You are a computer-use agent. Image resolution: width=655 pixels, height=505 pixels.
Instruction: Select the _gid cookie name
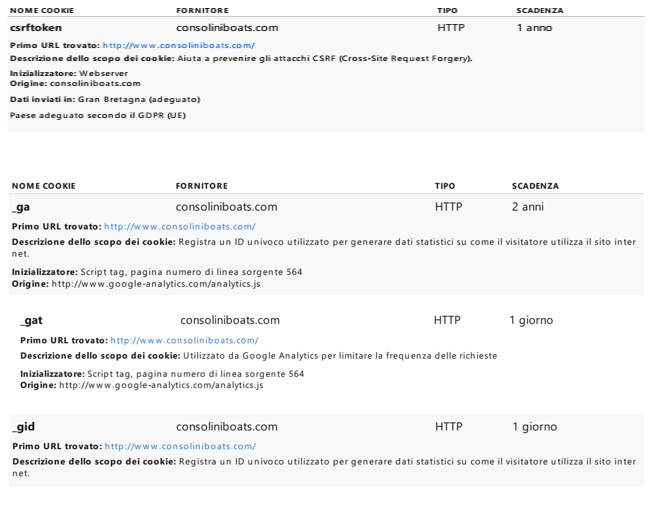point(24,426)
